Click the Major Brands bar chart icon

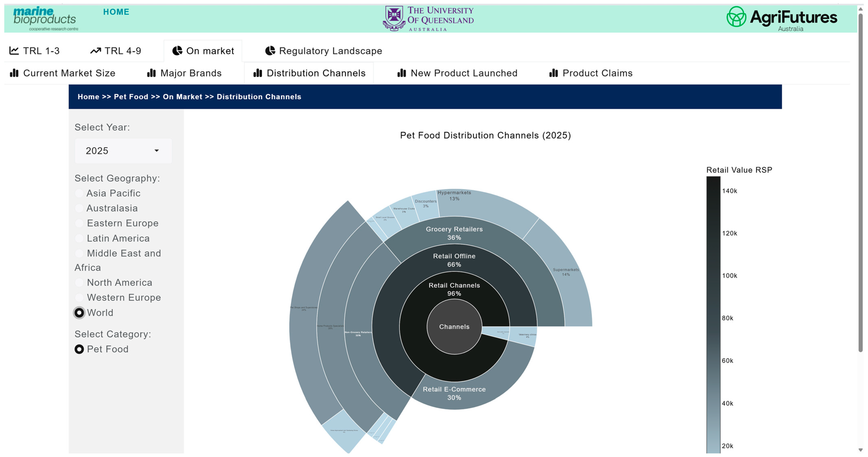(151, 73)
